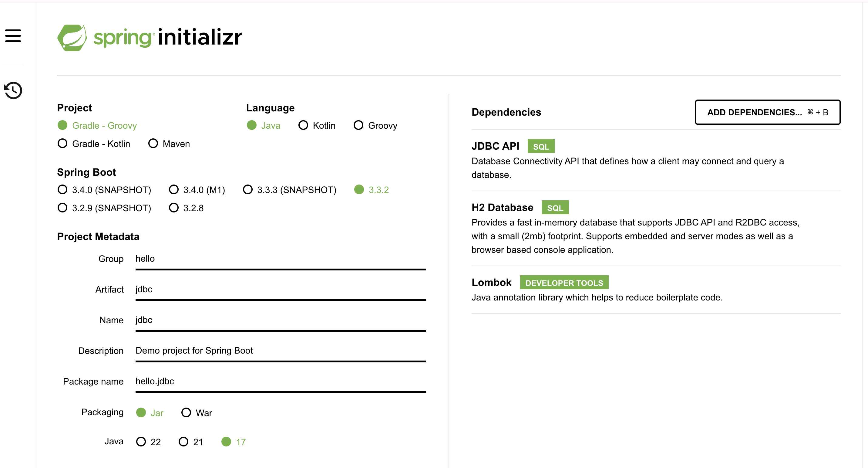Choose Groovy as the language
The width and height of the screenshot is (868, 468).
(358, 125)
